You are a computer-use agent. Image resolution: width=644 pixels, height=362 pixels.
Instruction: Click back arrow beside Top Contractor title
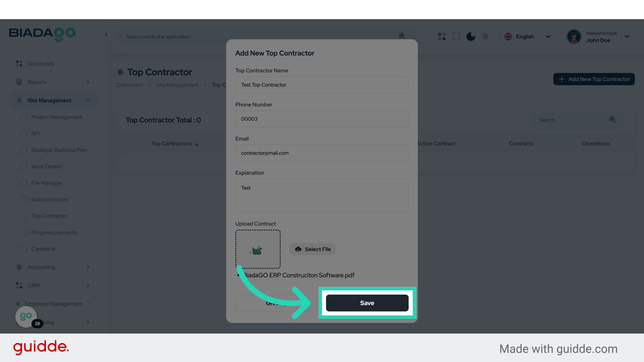click(120, 72)
